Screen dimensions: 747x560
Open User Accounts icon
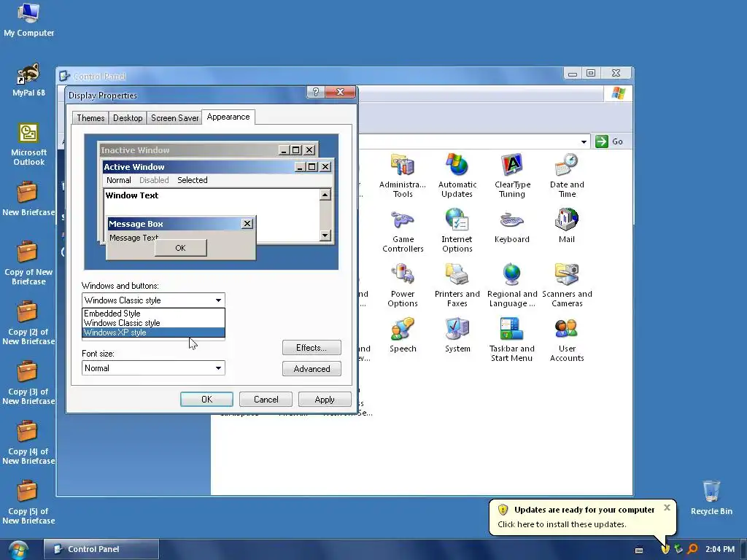click(566, 340)
